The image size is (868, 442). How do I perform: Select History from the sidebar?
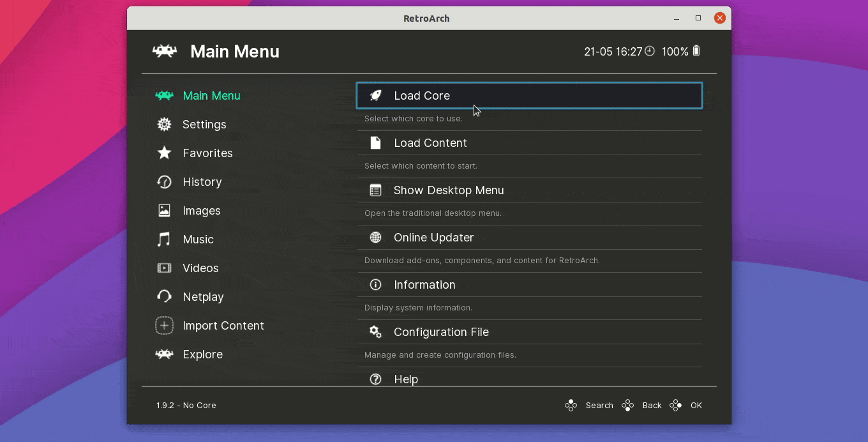tap(202, 181)
